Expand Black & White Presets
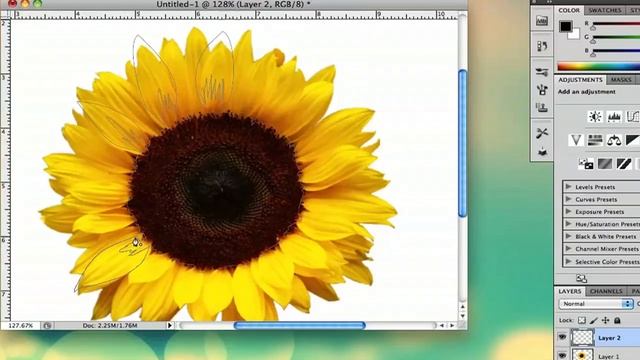This screenshot has height=360, width=640. tap(568, 236)
